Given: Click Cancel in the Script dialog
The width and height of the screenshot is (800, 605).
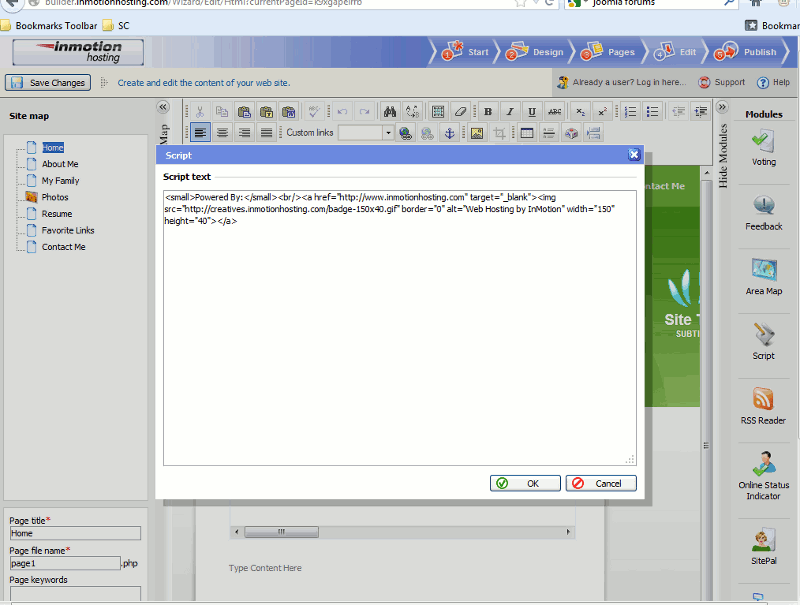Looking at the screenshot, I should click(601, 483).
